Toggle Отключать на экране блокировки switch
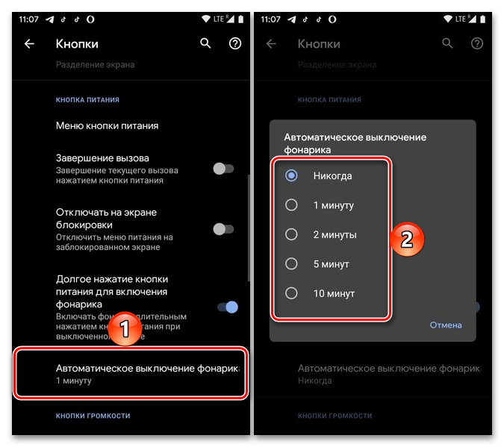504x447 pixels. pyautogui.click(x=223, y=229)
